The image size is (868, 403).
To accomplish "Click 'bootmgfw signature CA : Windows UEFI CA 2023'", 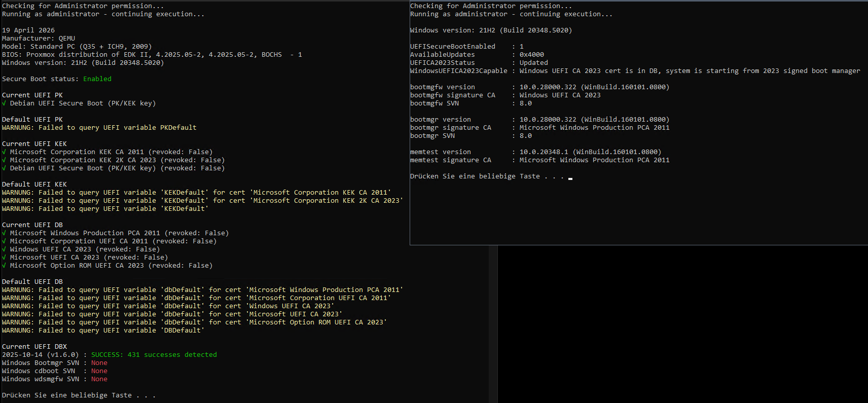I will coord(505,95).
